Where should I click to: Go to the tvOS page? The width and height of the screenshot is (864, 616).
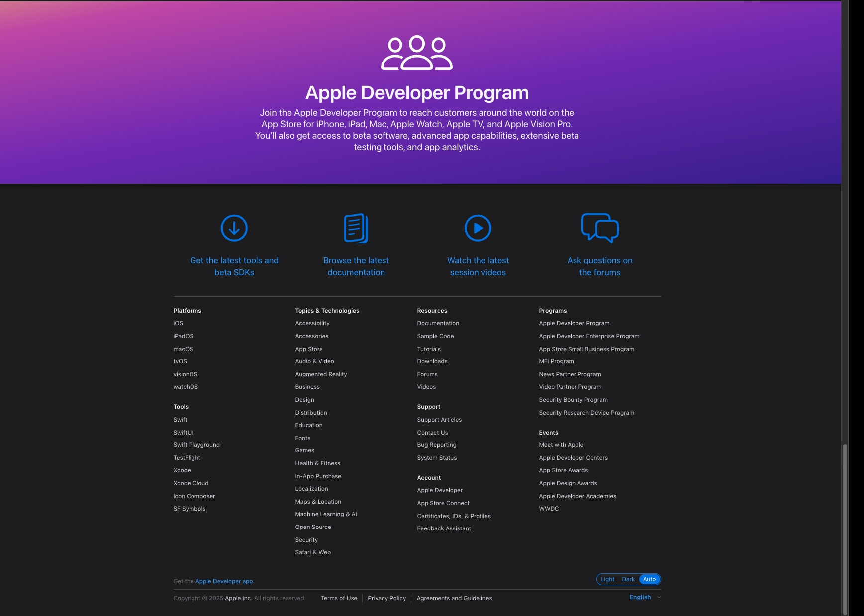click(180, 361)
